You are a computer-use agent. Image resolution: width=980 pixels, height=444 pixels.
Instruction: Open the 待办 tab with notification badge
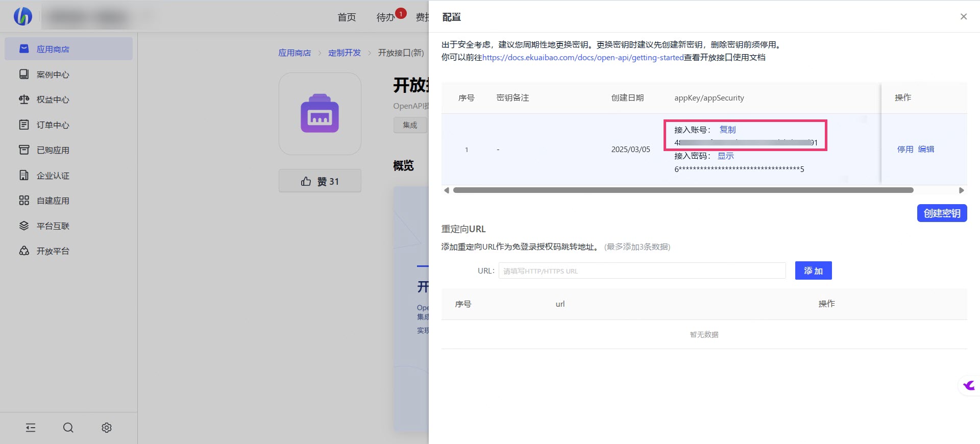point(385,17)
